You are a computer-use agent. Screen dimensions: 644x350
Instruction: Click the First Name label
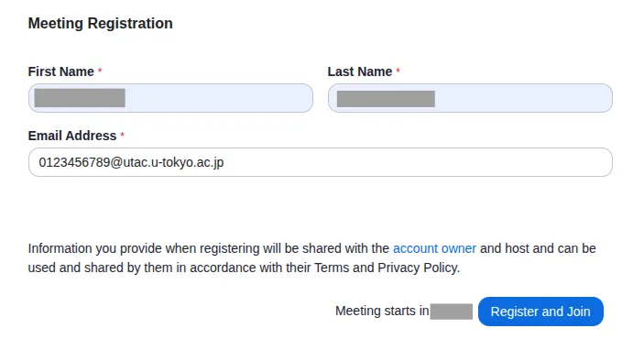coord(60,71)
